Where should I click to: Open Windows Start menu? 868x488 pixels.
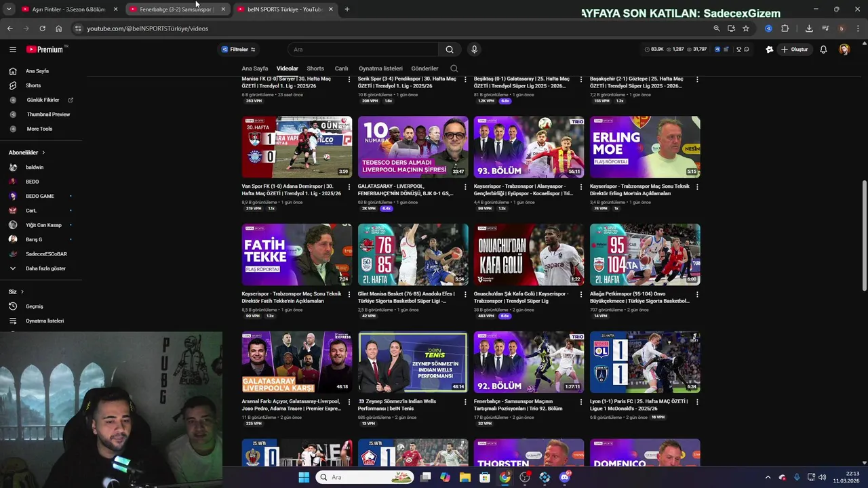(x=304, y=477)
